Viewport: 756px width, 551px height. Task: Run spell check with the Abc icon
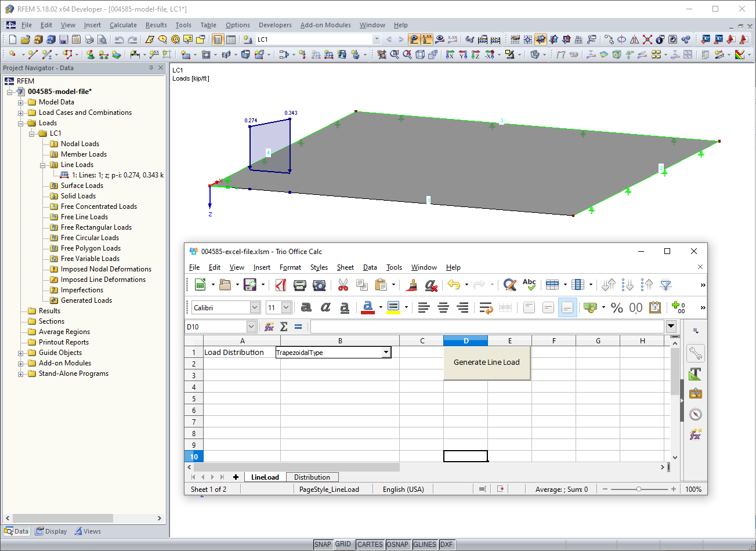pos(529,284)
